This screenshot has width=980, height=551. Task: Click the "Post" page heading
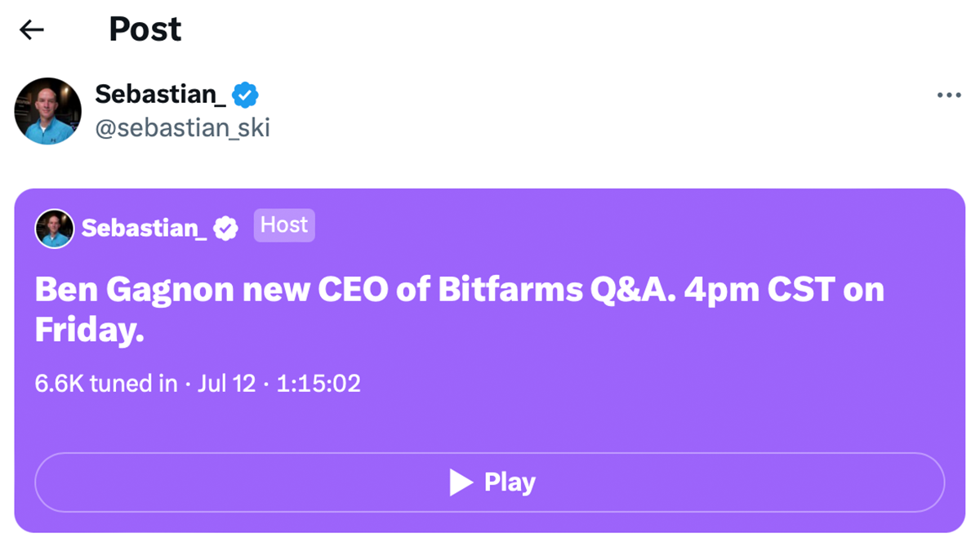145,30
